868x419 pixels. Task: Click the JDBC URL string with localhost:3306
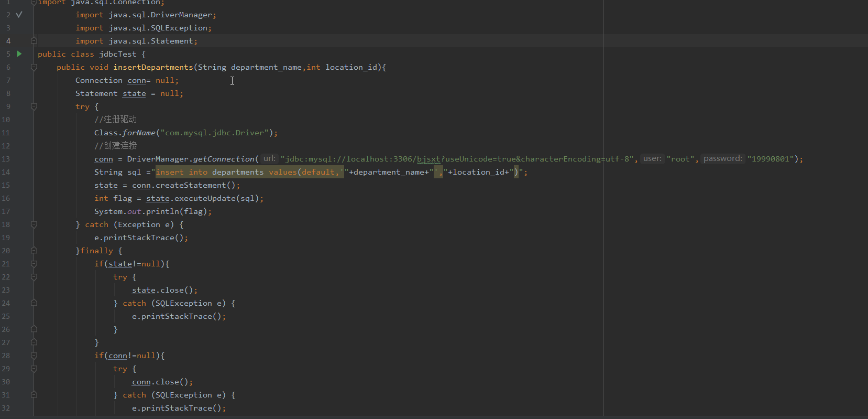(x=457, y=159)
